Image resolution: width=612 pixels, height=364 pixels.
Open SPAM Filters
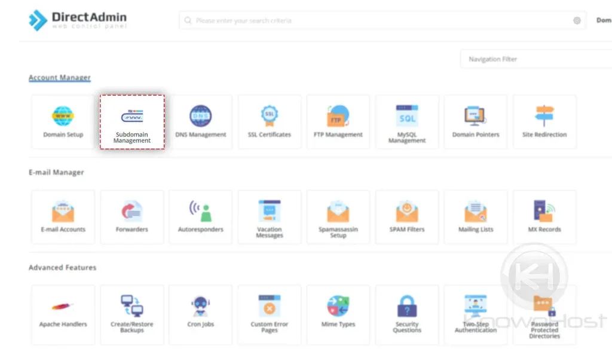click(407, 217)
